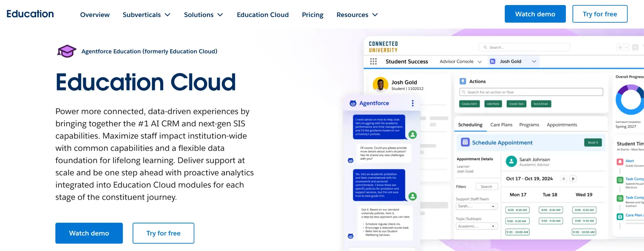Click Try for free button below description
Screen dimensions: 644x251
click(163, 233)
